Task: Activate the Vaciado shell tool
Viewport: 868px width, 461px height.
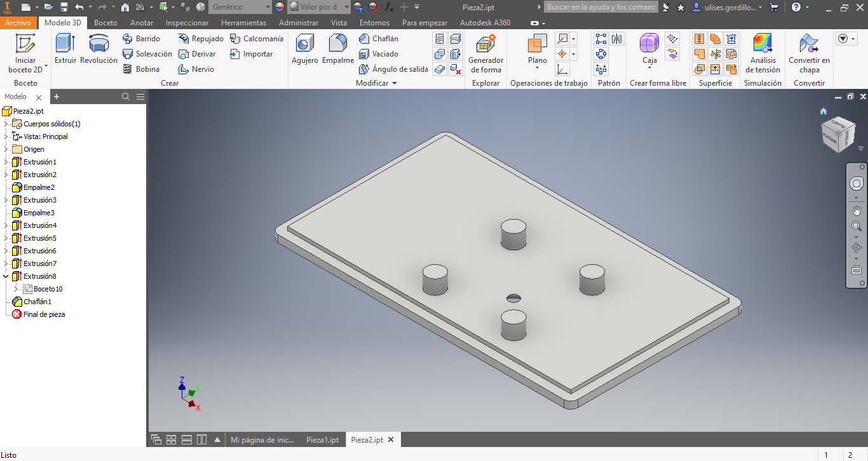Action: point(379,54)
